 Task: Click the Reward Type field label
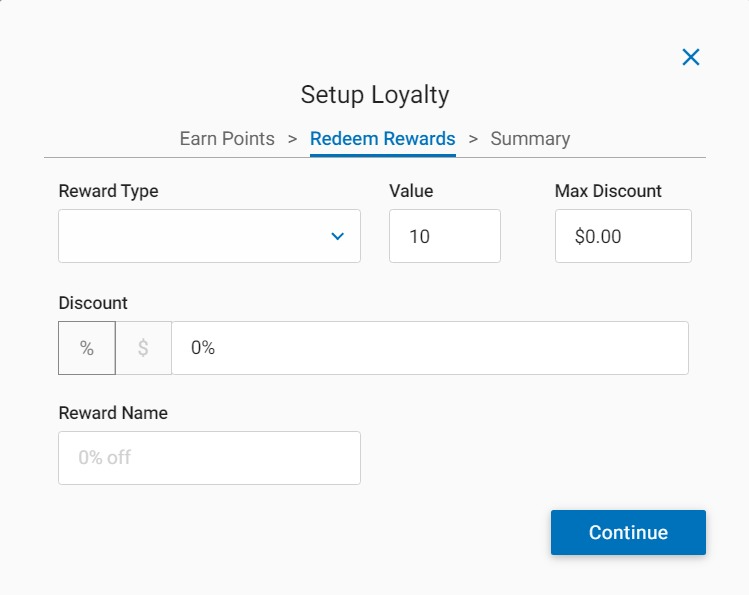tap(109, 191)
